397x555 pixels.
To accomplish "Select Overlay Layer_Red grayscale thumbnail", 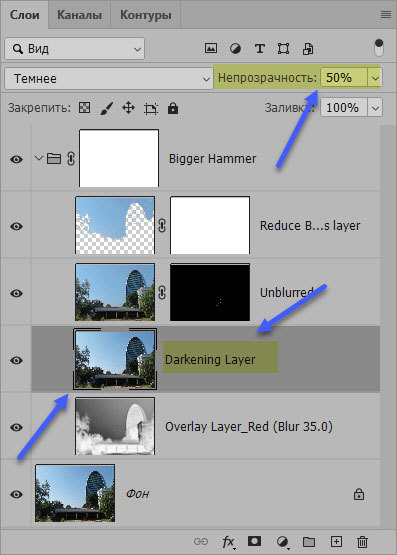I will (x=115, y=426).
